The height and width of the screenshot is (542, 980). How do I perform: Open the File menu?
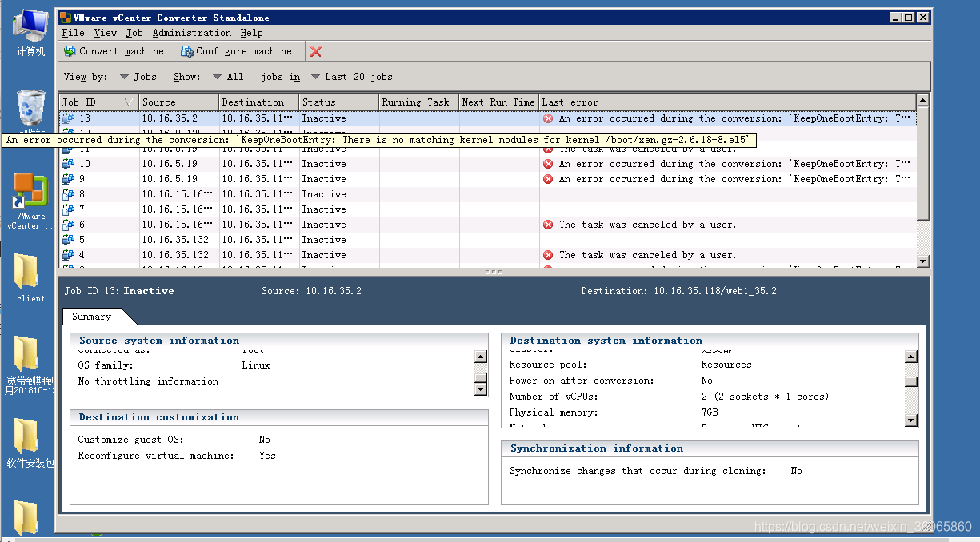(x=73, y=33)
